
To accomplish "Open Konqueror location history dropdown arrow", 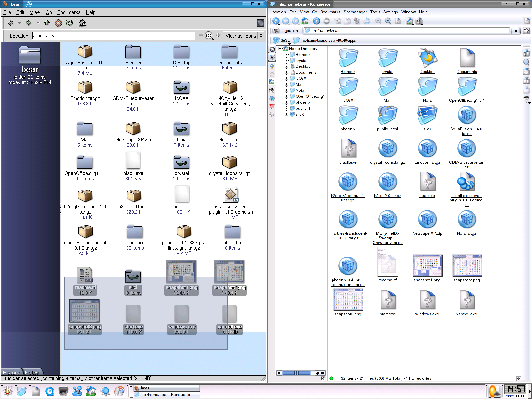I will pos(516,31).
